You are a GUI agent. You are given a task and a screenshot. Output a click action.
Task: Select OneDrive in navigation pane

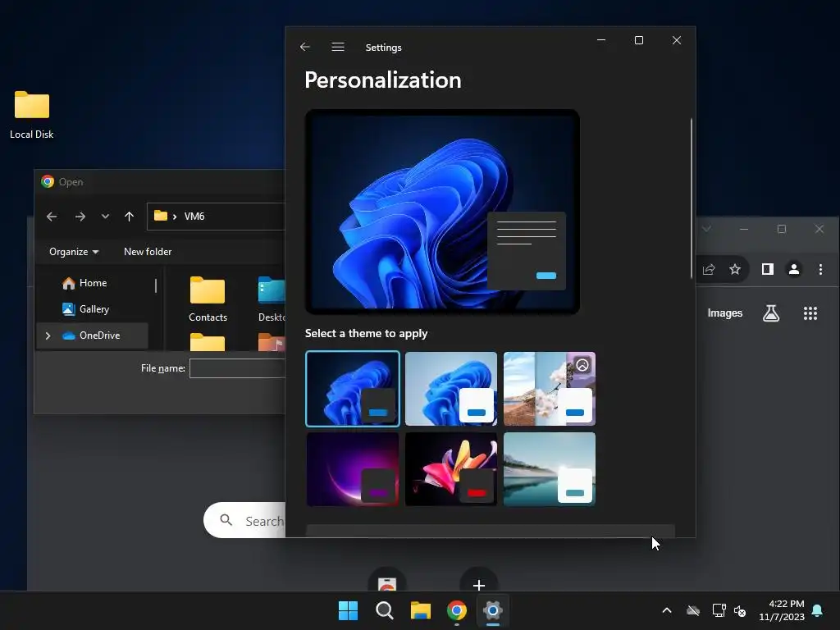click(92, 336)
